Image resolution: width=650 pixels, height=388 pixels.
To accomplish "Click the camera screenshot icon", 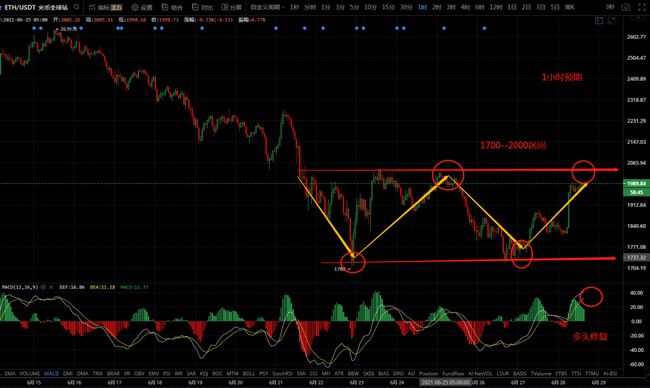I will [626, 7].
